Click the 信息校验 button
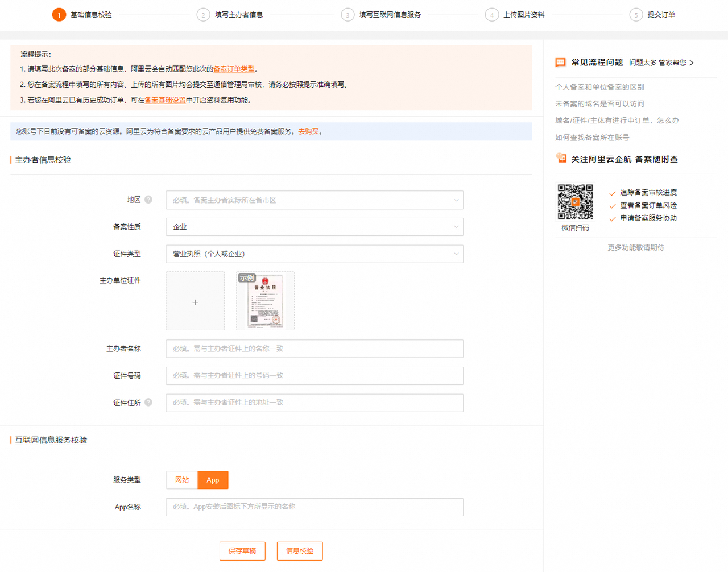This screenshot has width=728, height=572. pos(299,551)
